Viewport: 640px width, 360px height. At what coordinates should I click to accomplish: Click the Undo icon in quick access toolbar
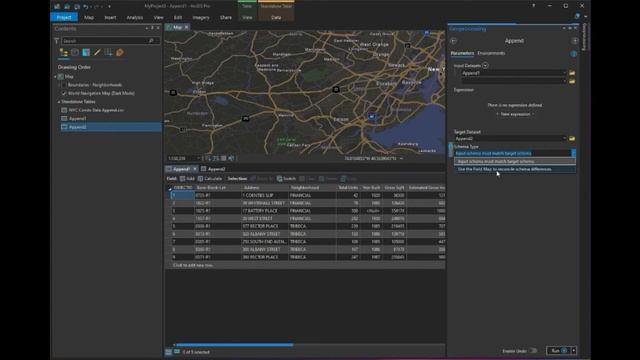(x=86, y=7)
